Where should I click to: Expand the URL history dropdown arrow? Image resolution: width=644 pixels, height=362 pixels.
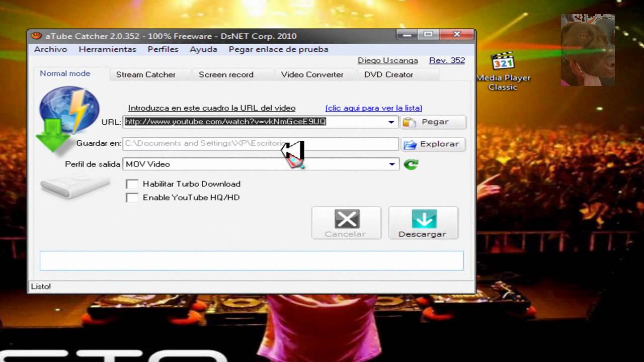(x=391, y=122)
